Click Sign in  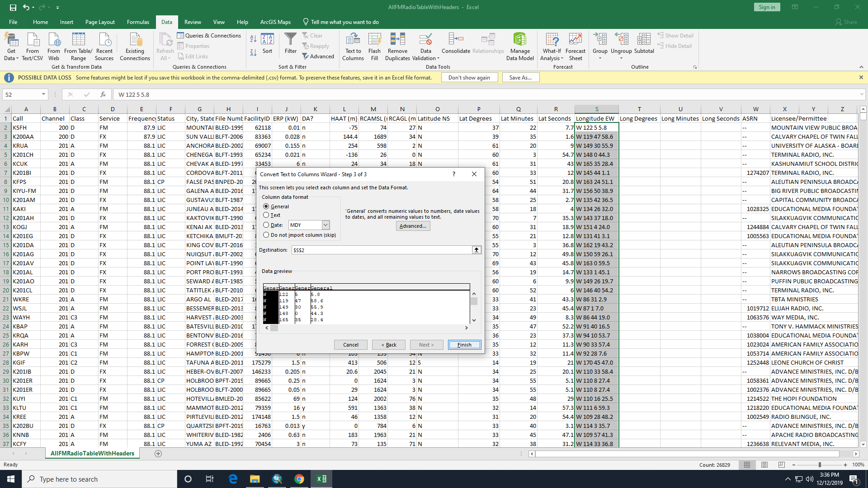click(767, 7)
